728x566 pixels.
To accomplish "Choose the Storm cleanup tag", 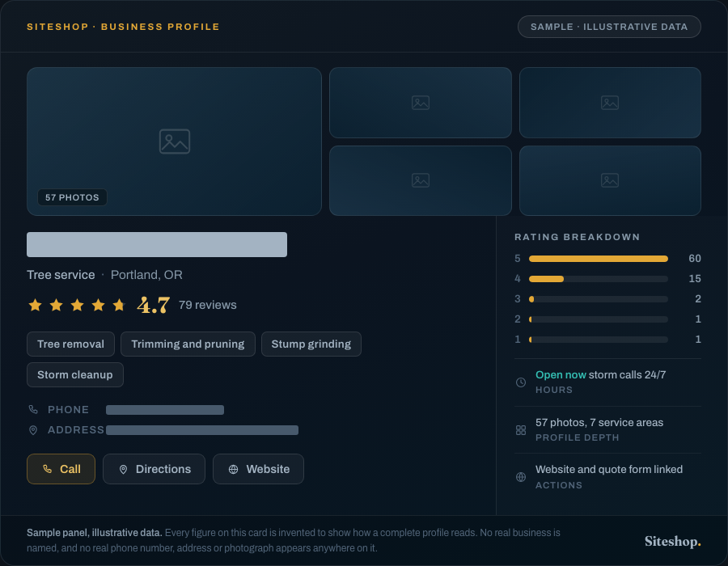I will (x=74, y=375).
